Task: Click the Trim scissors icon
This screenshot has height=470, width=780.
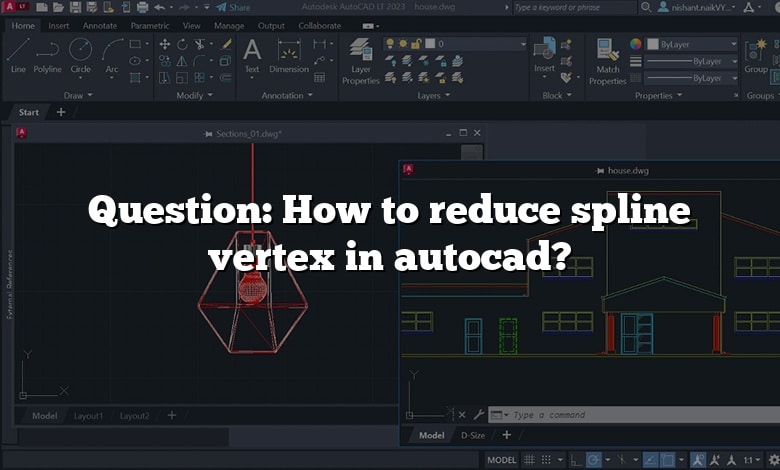Action: (199, 44)
